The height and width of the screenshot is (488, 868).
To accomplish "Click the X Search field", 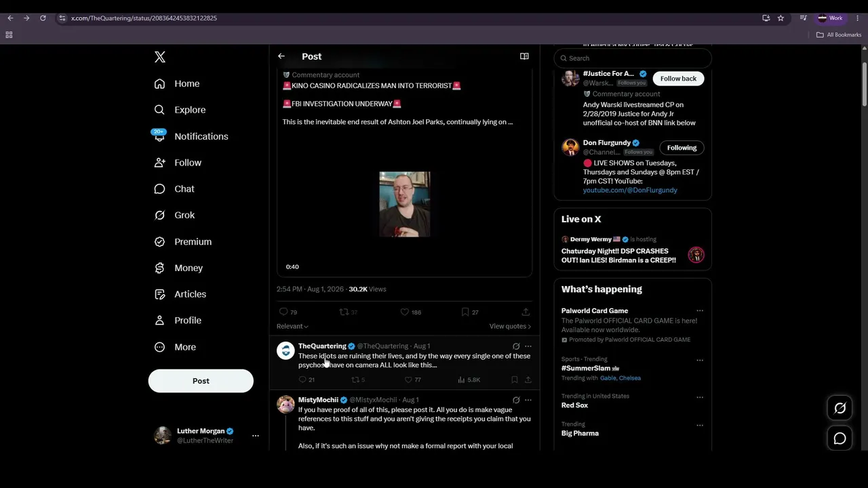I will (633, 58).
